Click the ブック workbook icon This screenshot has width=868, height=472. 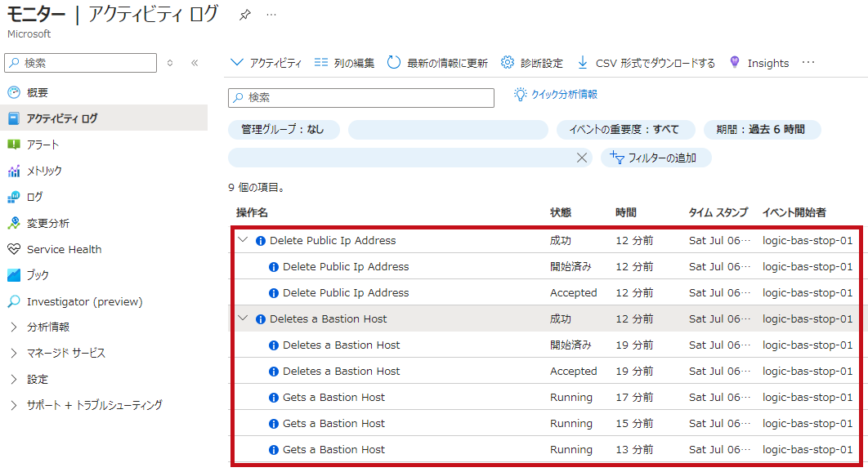click(14, 275)
